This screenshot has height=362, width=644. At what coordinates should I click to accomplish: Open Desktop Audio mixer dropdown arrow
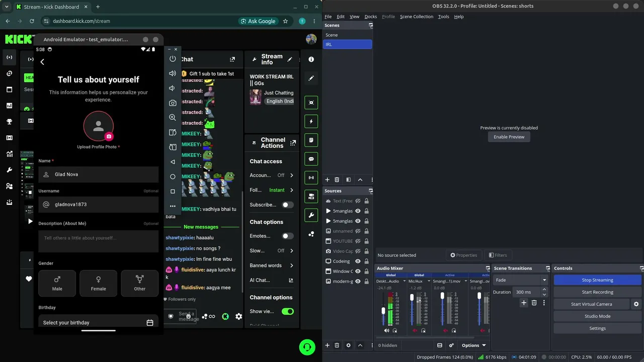[x=404, y=281]
